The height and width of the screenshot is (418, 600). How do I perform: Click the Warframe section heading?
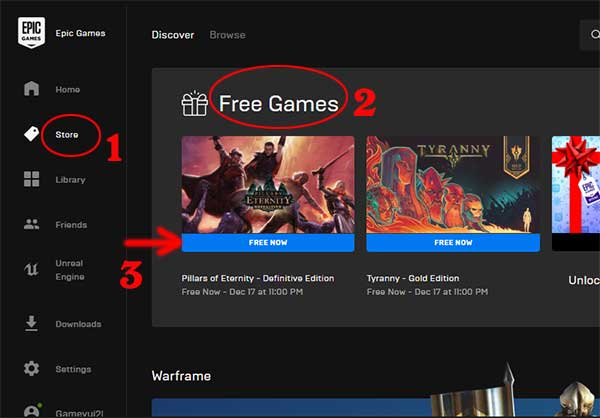point(181,376)
